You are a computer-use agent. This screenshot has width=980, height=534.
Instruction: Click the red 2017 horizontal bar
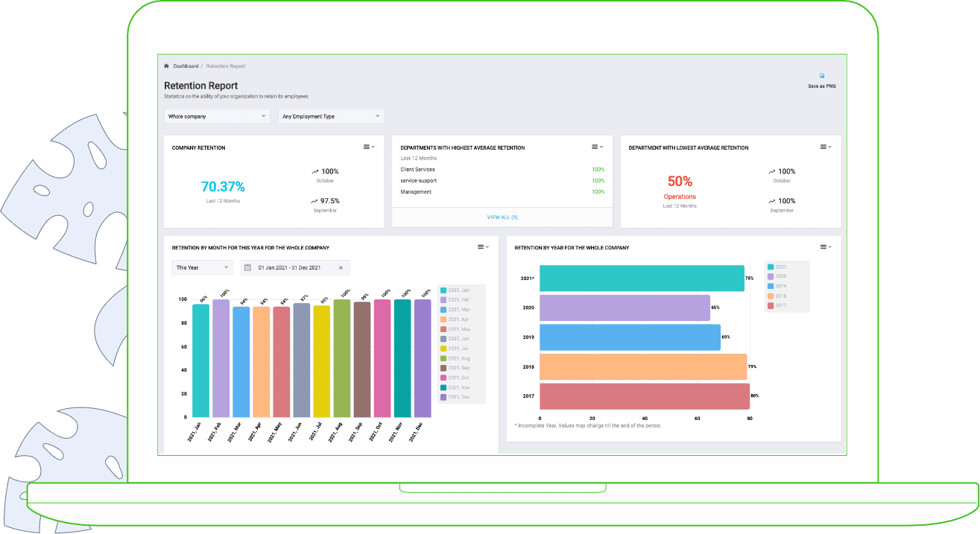click(x=645, y=396)
